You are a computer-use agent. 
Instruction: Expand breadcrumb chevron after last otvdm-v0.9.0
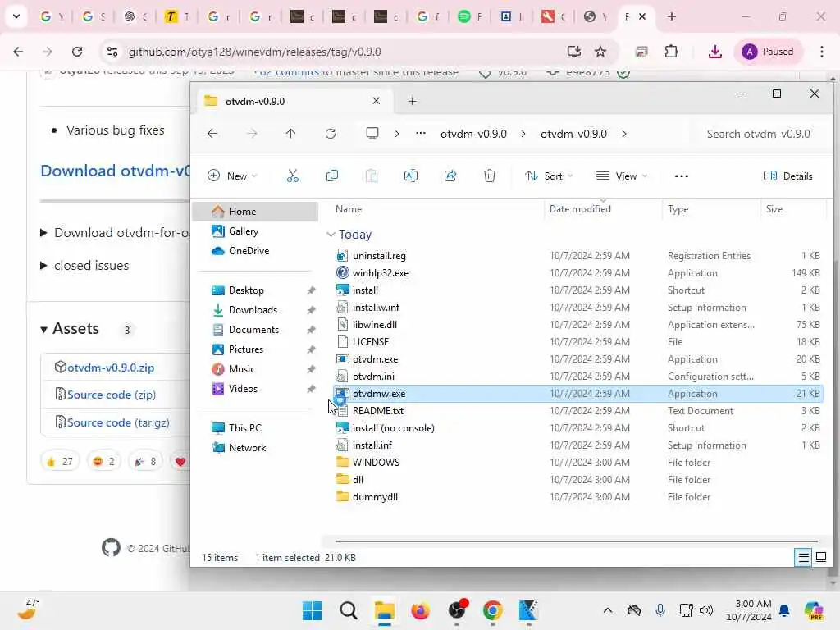pyautogui.click(x=624, y=134)
